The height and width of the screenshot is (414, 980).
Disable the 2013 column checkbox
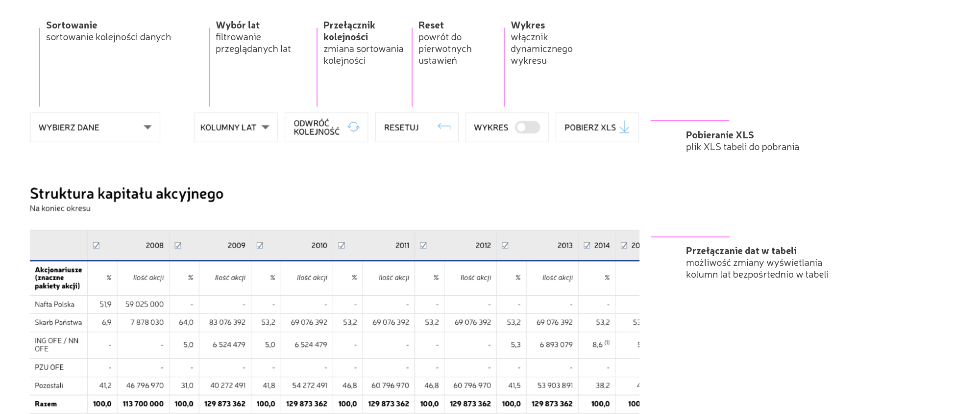[505, 245]
